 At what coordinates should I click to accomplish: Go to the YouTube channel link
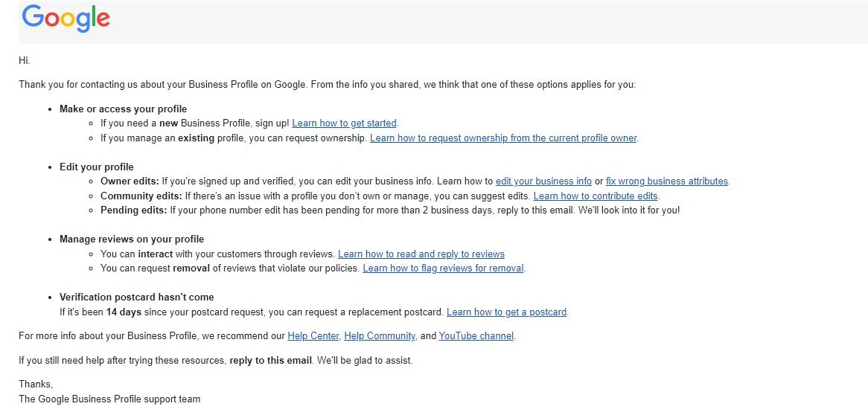476,336
